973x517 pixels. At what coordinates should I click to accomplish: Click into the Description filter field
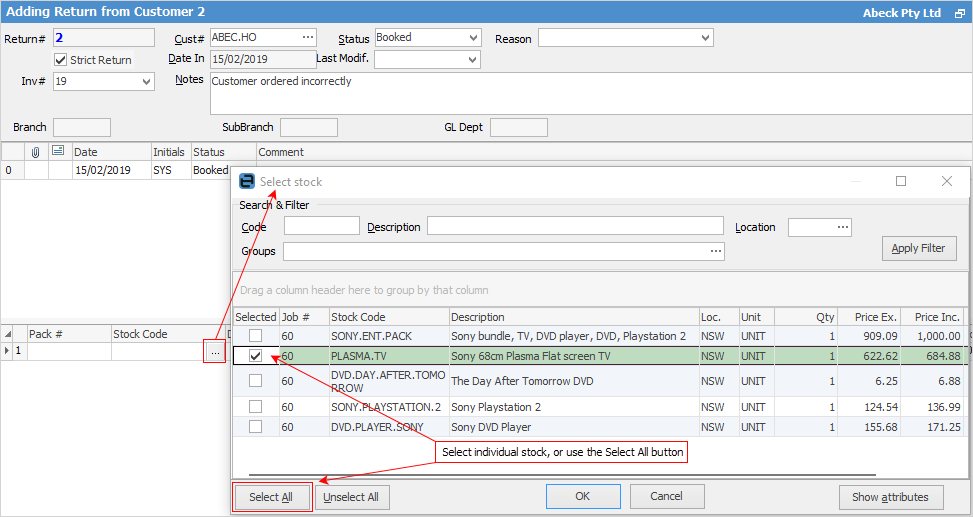[574, 227]
